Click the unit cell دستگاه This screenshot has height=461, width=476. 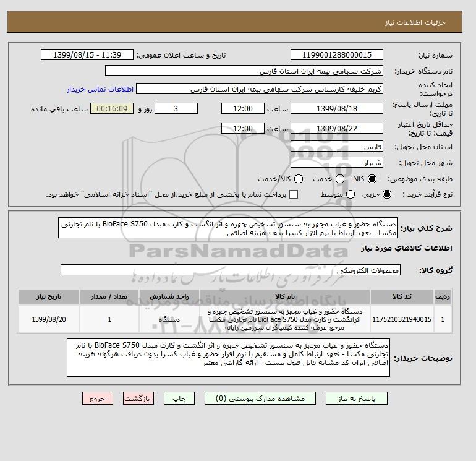pyautogui.click(x=169, y=320)
